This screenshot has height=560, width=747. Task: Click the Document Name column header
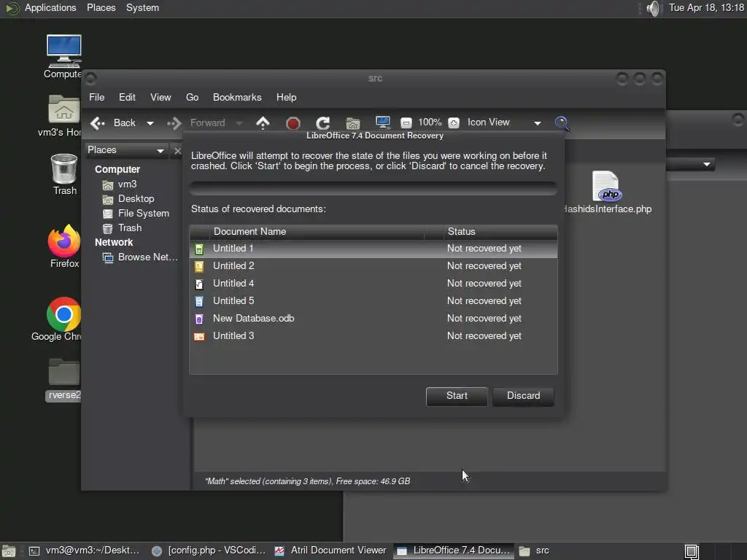[317, 232]
